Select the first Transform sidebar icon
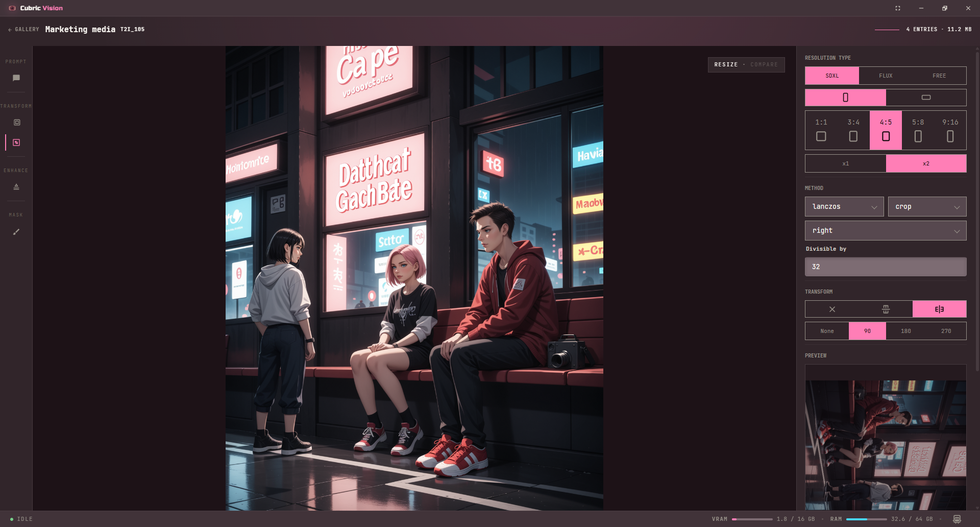 pyautogui.click(x=16, y=123)
